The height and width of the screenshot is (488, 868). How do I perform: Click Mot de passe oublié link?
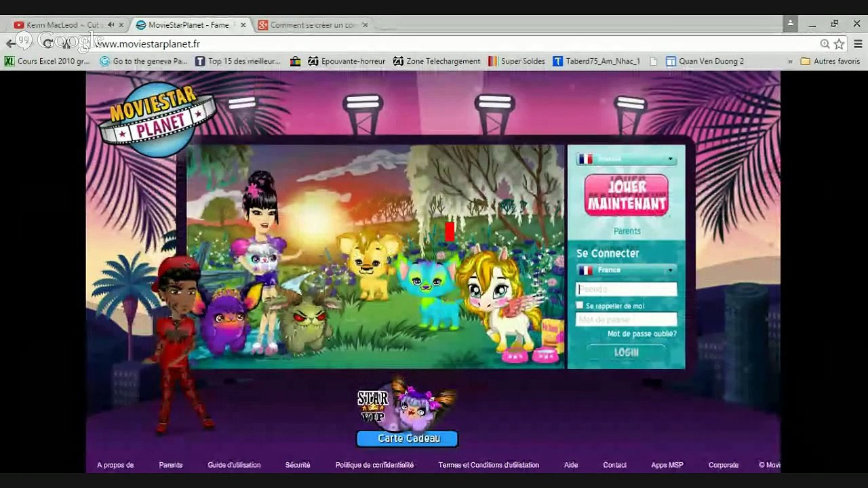[642, 334]
